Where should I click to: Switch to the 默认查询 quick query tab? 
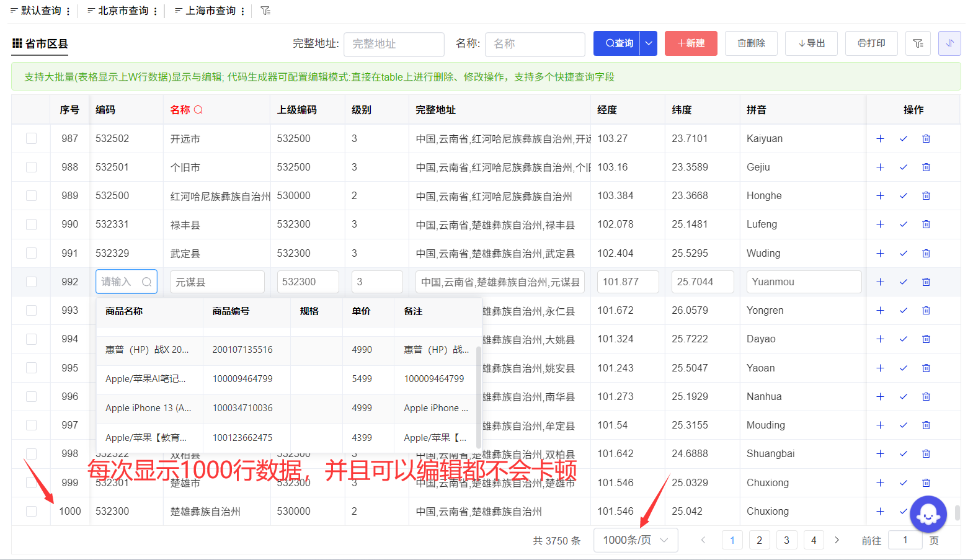coord(36,11)
